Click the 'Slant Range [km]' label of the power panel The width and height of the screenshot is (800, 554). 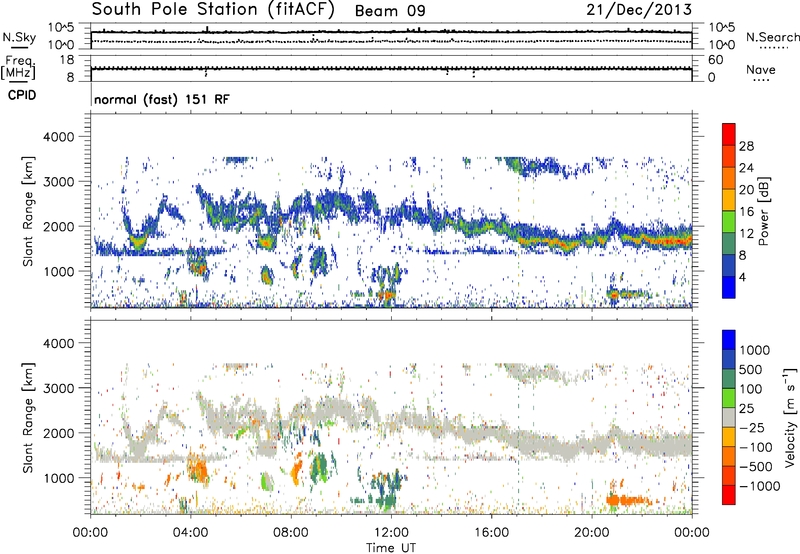point(28,211)
